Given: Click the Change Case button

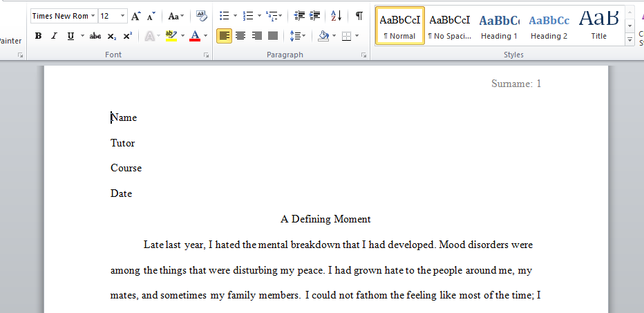Looking at the screenshot, I should click(176, 16).
